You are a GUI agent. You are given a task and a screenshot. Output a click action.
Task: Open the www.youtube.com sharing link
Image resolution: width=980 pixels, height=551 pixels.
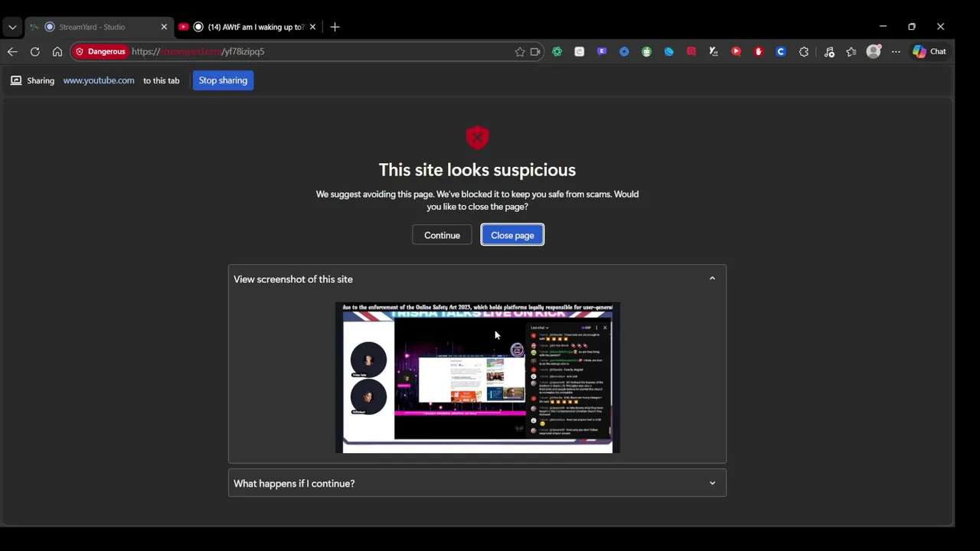99,80
